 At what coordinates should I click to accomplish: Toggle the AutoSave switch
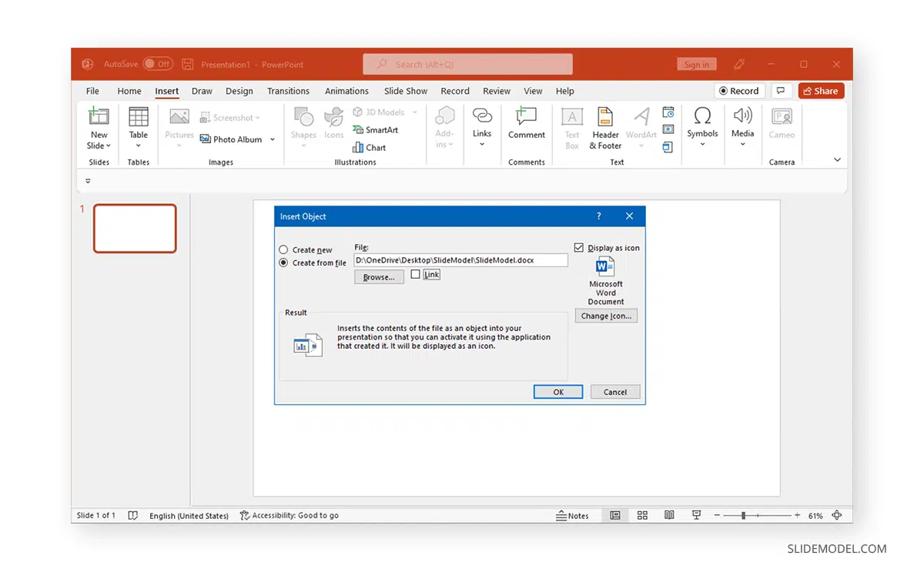pos(158,65)
